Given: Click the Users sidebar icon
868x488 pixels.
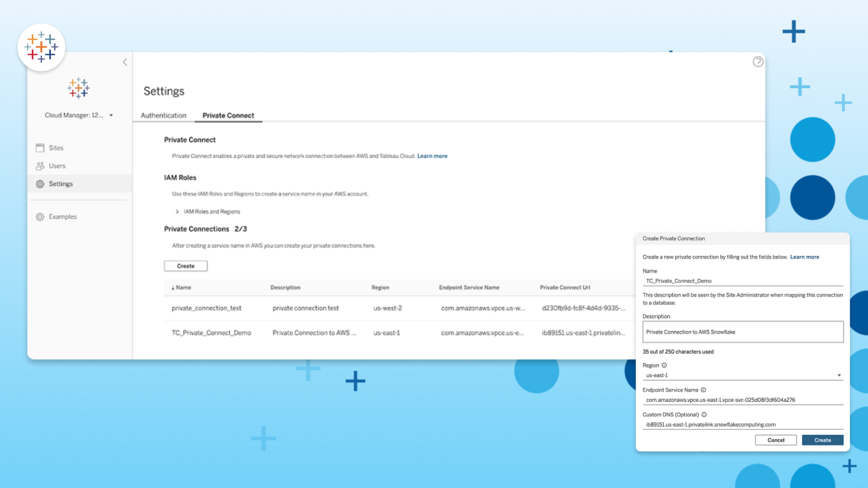Looking at the screenshot, I should coord(40,166).
